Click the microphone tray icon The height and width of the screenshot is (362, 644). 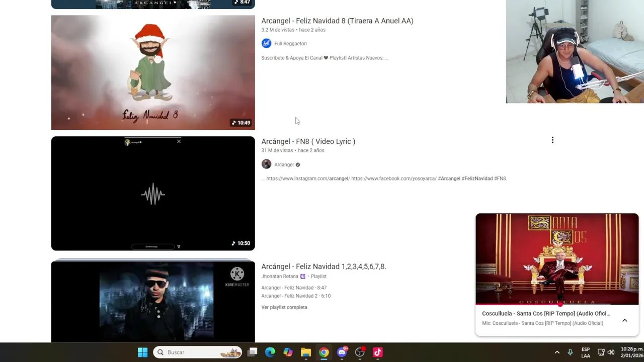[570, 352]
